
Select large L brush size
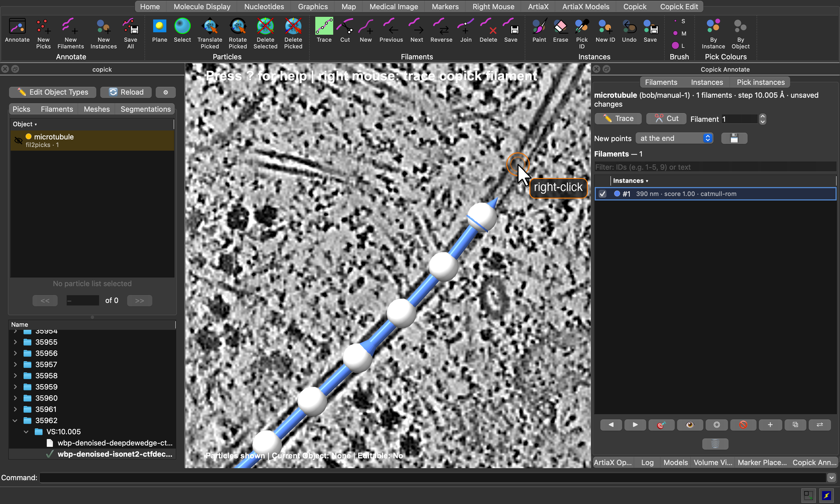(x=678, y=46)
